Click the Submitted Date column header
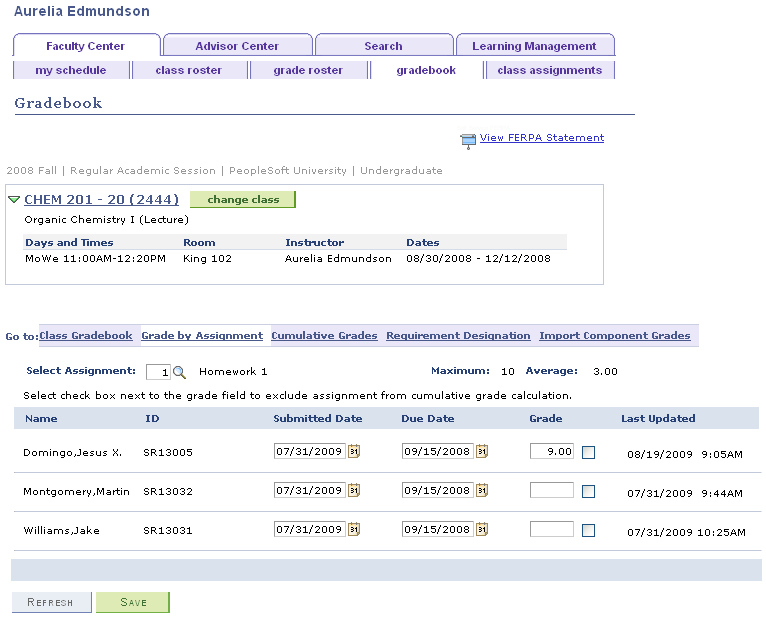The width and height of the screenshot is (766, 617). [x=318, y=419]
